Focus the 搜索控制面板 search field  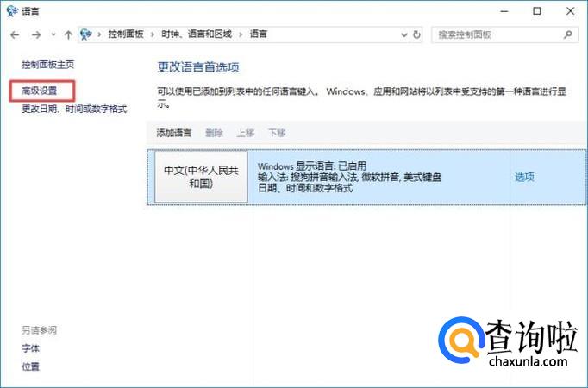point(504,34)
